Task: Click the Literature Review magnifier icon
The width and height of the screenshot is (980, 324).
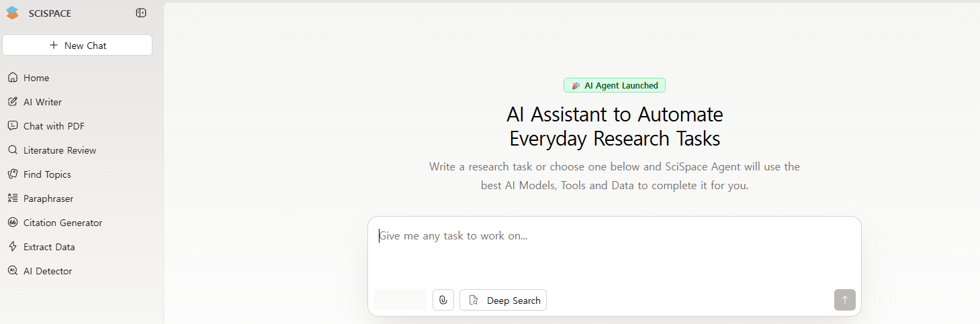Action: point(12,150)
